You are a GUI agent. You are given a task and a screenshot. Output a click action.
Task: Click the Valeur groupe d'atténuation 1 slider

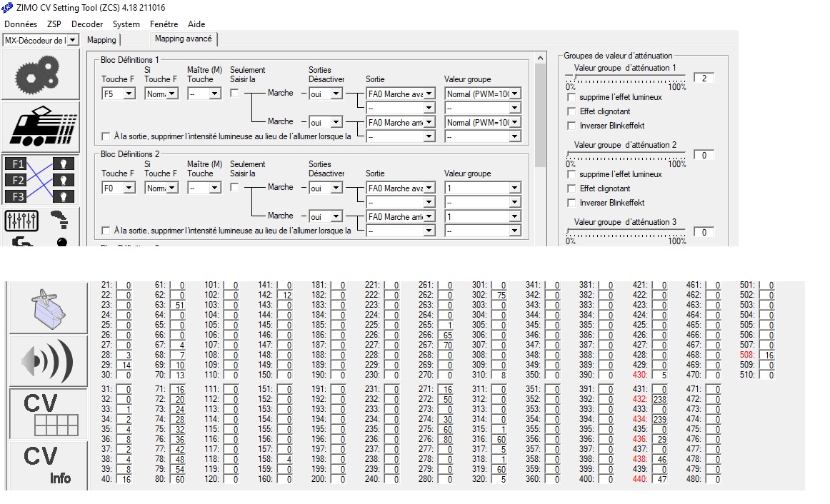point(626,74)
